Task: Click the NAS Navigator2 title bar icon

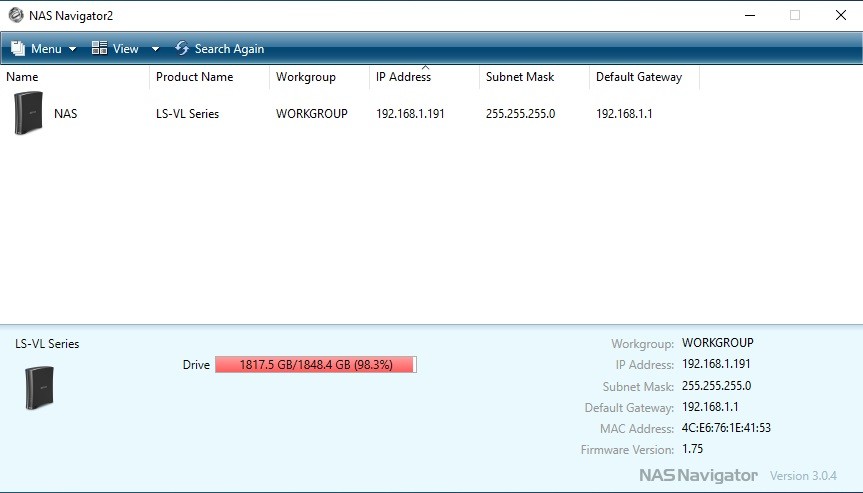Action: point(16,15)
